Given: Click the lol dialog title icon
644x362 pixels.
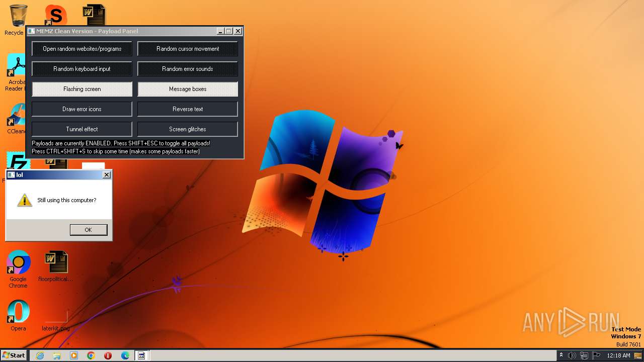Looking at the screenshot, I should [11, 175].
